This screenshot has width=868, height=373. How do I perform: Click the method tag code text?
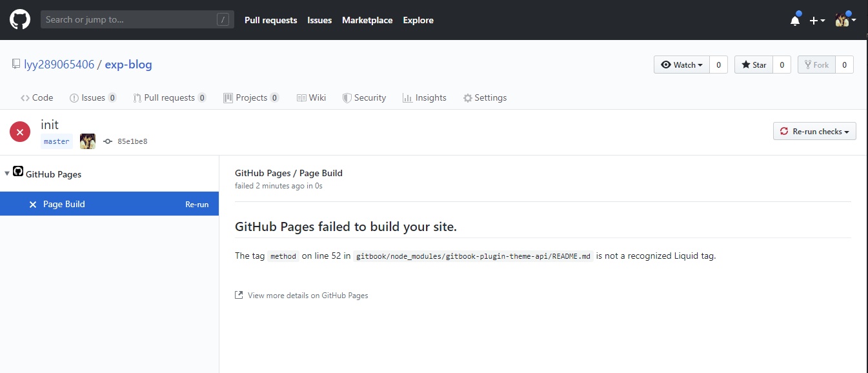point(283,256)
